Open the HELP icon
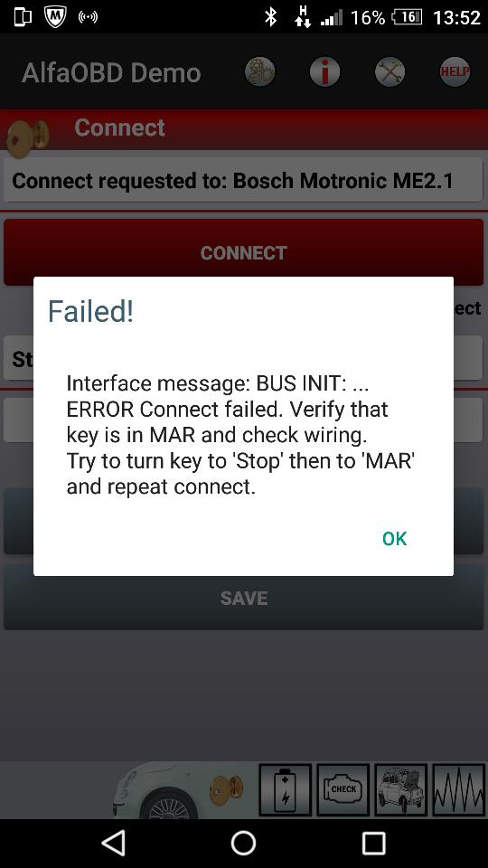 pos(455,72)
